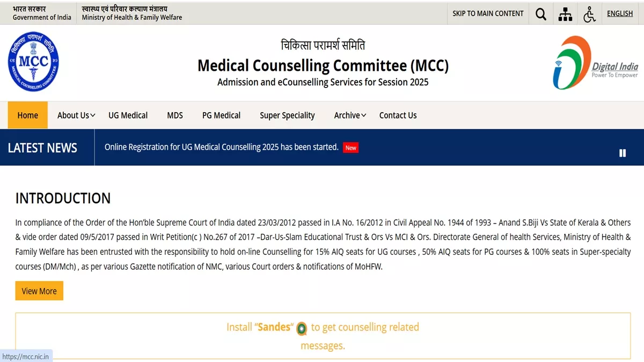Click the View More button
This screenshot has height=362, width=644.
[39, 291]
